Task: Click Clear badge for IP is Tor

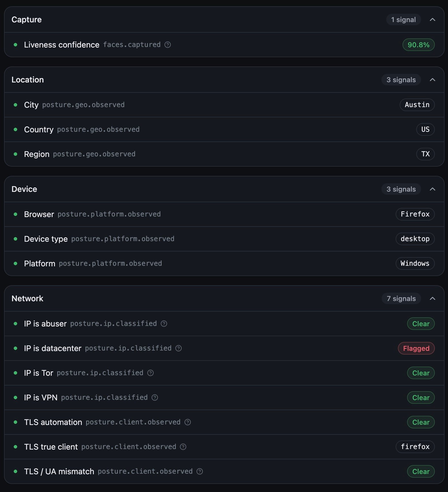Action: [x=421, y=373]
